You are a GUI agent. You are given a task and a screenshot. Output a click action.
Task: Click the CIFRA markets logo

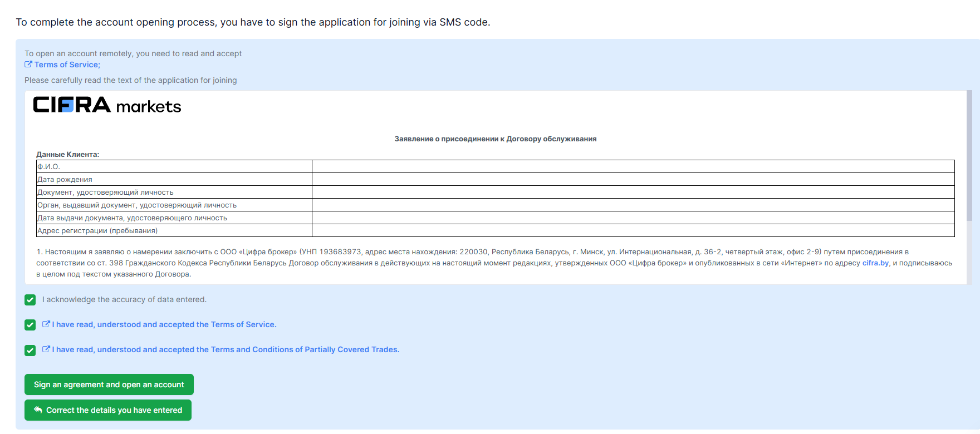coord(107,105)
